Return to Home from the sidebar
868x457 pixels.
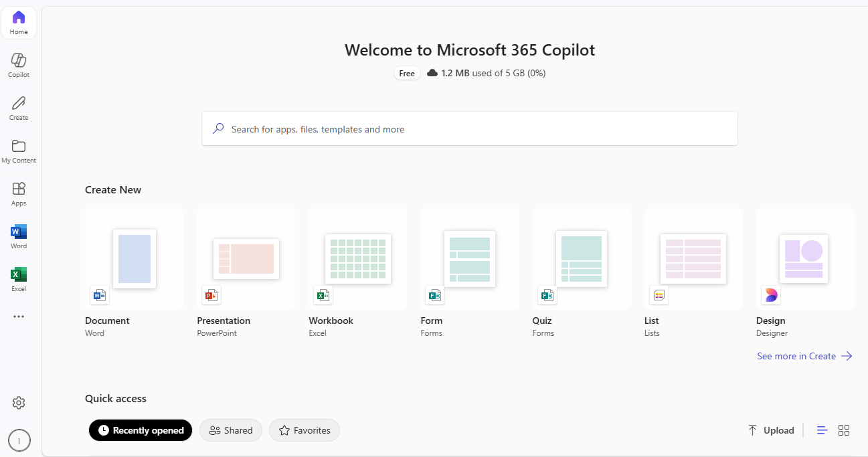click(x=18, y=22)
